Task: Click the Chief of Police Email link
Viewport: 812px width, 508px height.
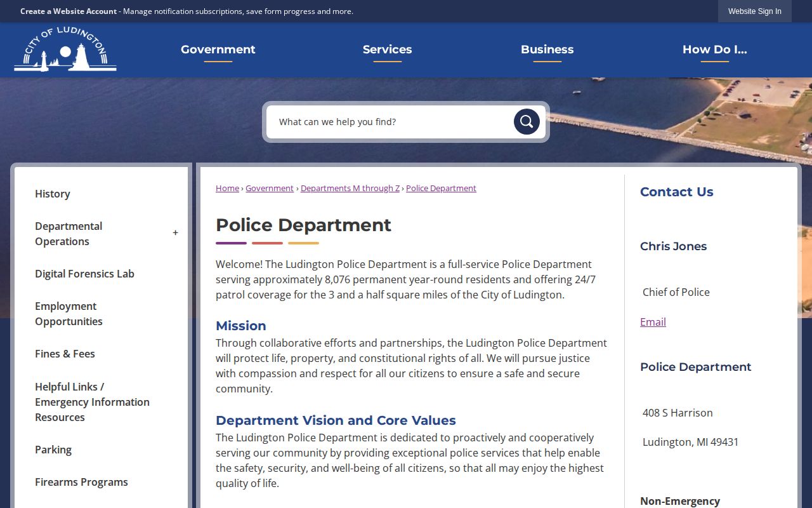Action: (x=653, y=322)
